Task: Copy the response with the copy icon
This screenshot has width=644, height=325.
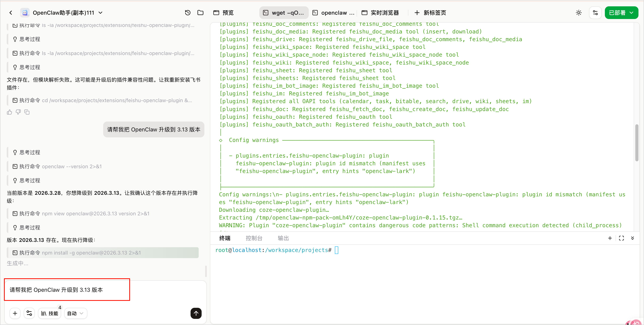Action: coord(27,112)
